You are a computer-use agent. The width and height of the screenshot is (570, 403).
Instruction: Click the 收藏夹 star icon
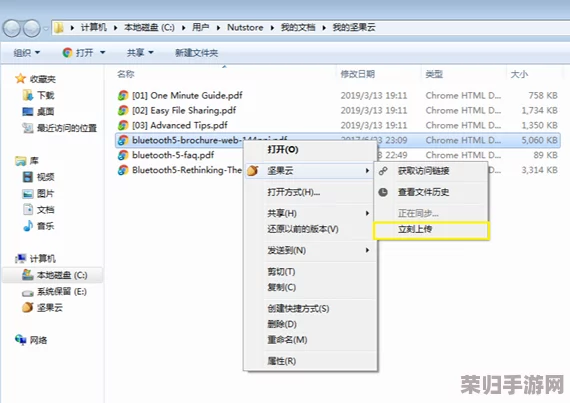point(20,78)
